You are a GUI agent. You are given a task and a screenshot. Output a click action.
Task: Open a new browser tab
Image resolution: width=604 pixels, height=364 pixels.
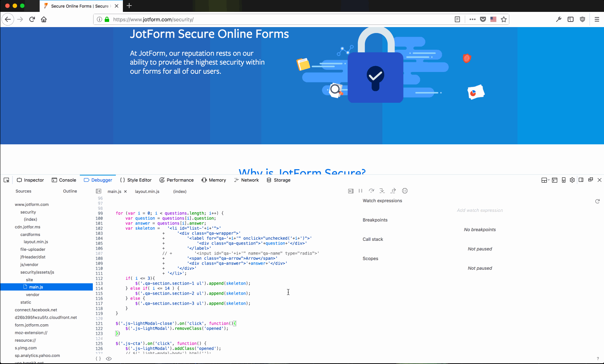pos(129,6)
